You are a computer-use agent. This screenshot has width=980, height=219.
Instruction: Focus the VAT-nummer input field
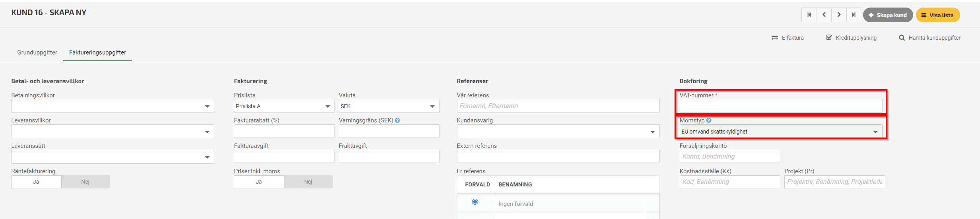(781, 106)
